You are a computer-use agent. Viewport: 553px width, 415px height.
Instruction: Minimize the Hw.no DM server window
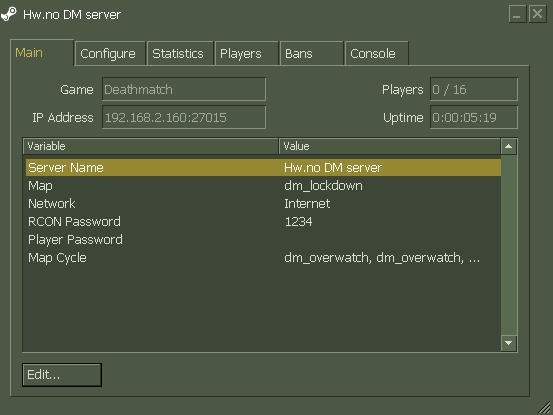tap(517, 14)
